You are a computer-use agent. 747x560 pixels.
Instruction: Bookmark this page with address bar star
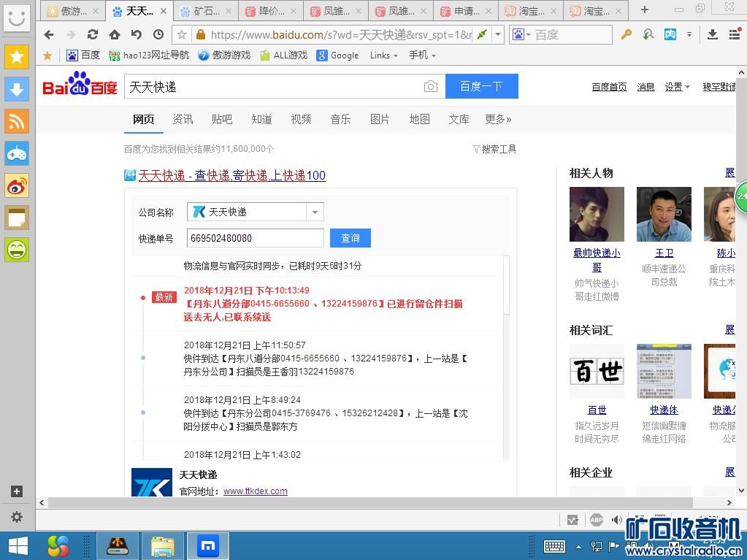pos(182,34)
